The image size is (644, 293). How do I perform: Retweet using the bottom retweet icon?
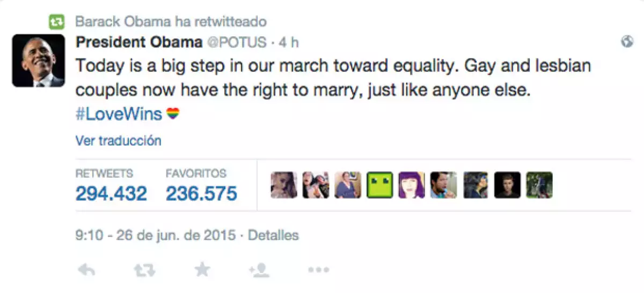[144, 270]
